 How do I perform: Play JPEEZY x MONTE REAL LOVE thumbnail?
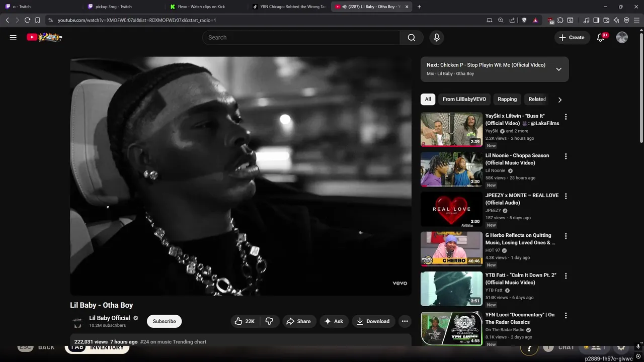pyautogui.click(x=451, y=209)
